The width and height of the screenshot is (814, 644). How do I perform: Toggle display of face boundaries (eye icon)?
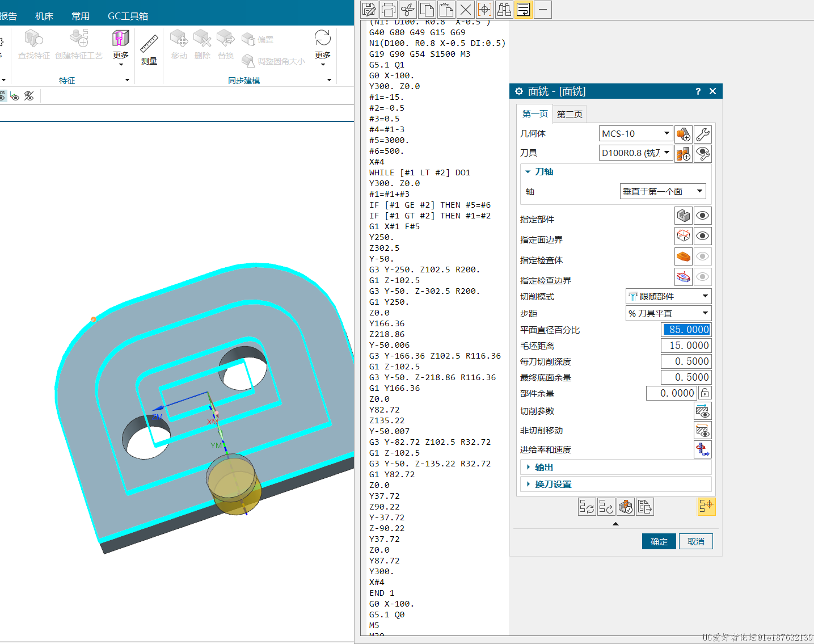coord(703,236)
